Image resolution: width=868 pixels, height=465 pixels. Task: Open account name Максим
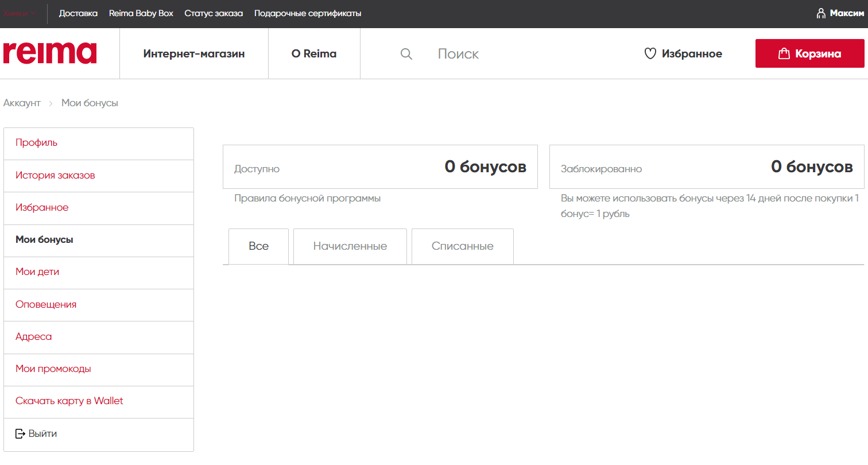(847, 13)
